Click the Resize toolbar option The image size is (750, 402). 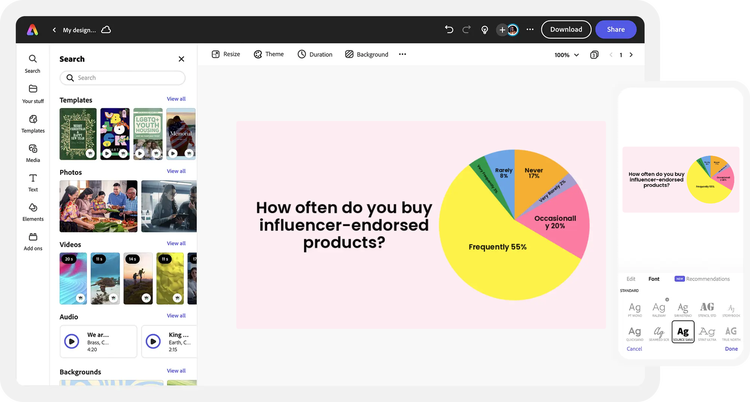pos(225,54)
